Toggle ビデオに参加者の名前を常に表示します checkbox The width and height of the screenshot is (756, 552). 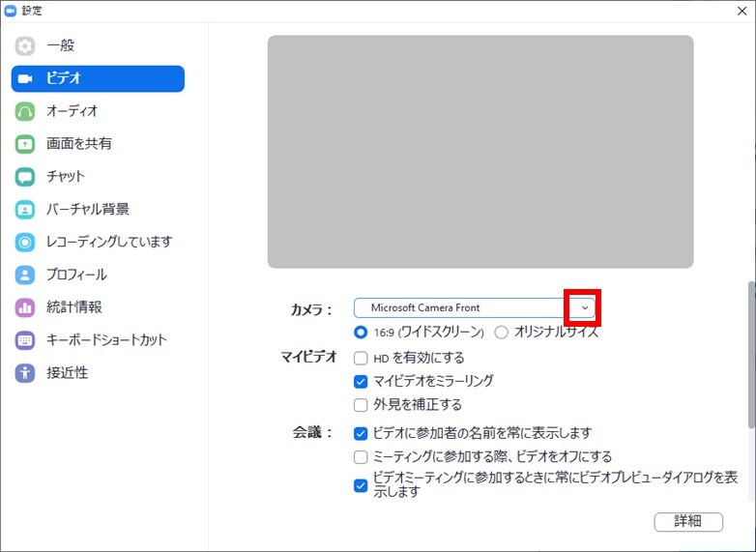tap(361, 433)
